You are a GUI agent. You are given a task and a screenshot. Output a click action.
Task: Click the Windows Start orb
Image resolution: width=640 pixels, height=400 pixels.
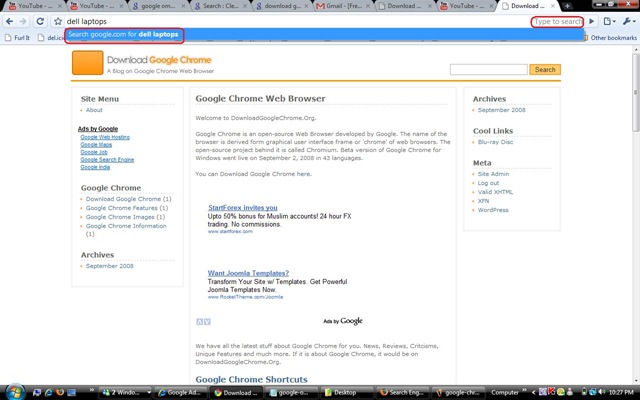(x=12, y=391)
